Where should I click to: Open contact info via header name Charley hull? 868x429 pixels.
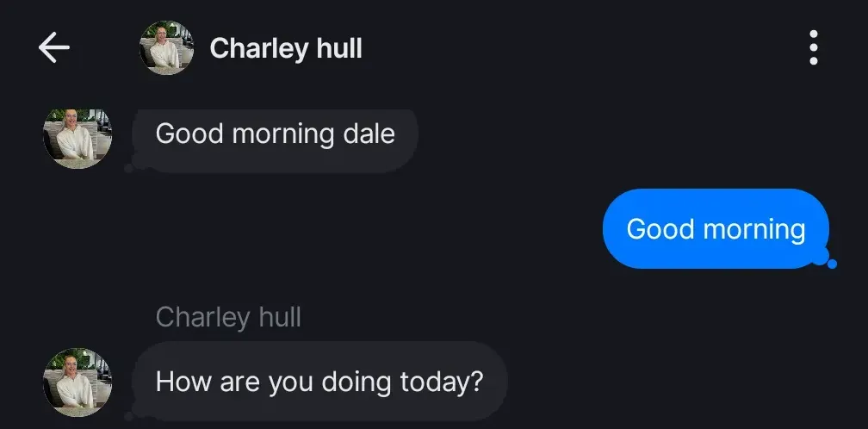click(286, 48)
